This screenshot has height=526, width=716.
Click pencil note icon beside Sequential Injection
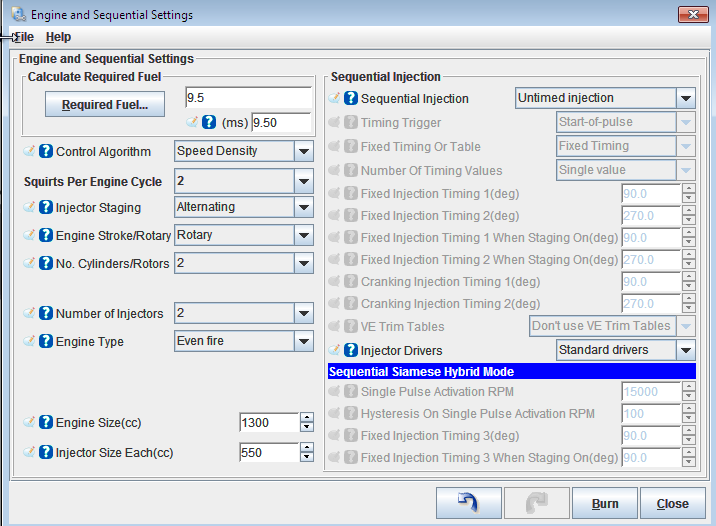(x=334, y=98)
